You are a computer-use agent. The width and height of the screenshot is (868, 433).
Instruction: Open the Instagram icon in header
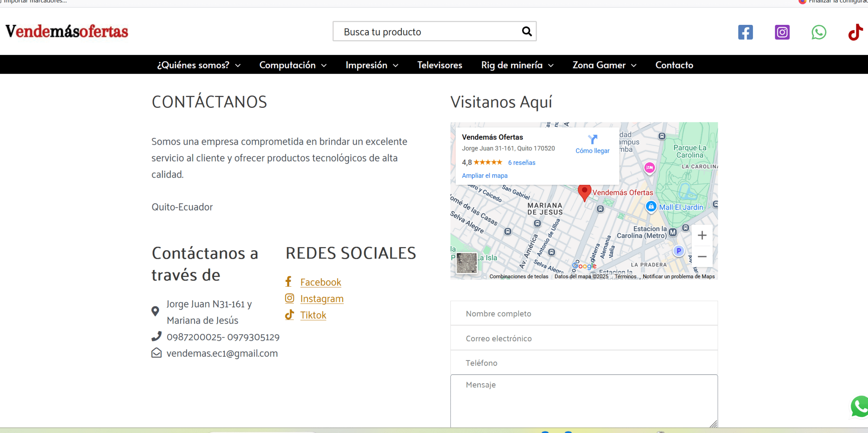click(782, 32)
